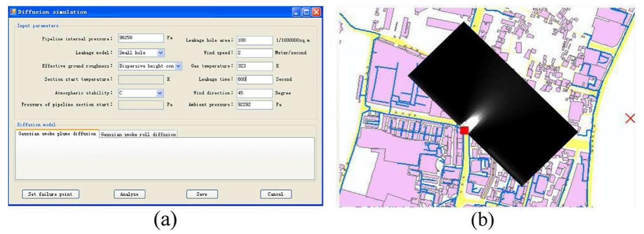This screenshot has height=234, width=644.
Task: Switch to Gaussian smoke roll diffusion tab
Action: pos(138,135)
